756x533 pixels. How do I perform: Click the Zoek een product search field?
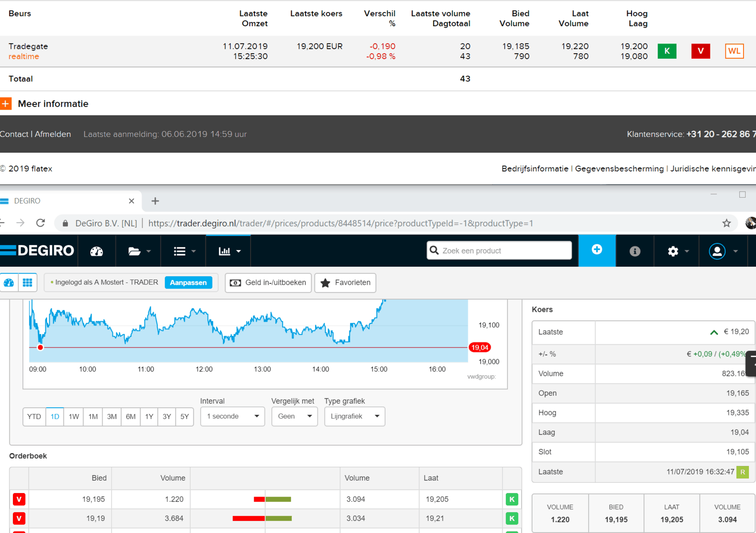click(x=499, y=251)
